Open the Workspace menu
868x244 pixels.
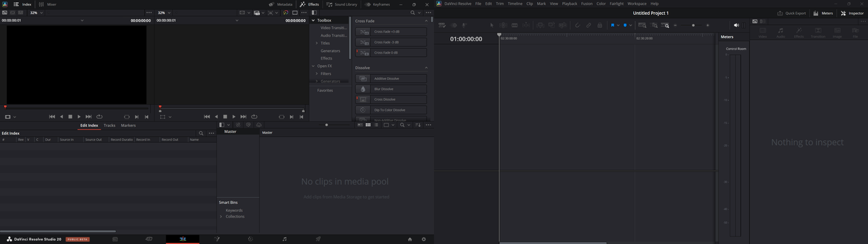(x=637, y=3)
